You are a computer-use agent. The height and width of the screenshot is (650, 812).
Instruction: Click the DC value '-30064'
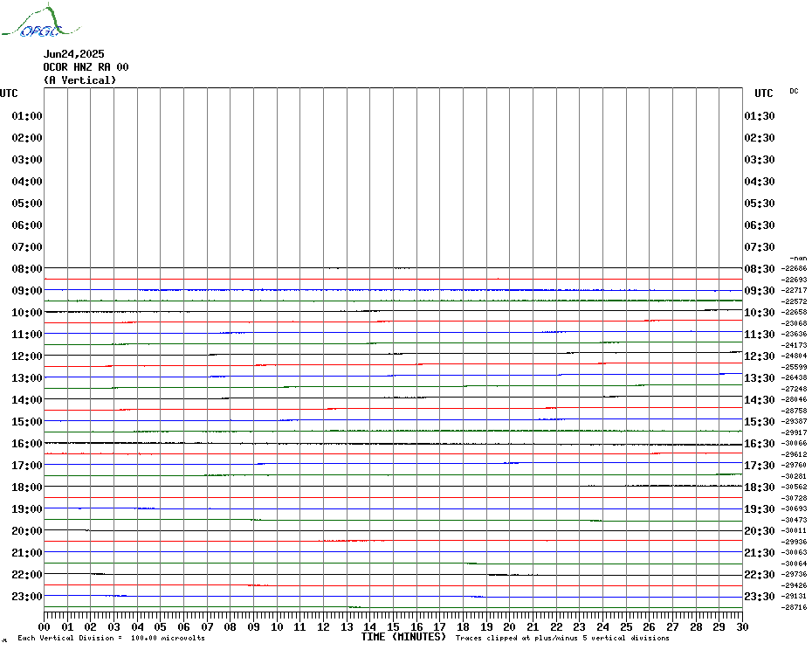(x=794, y=564)
